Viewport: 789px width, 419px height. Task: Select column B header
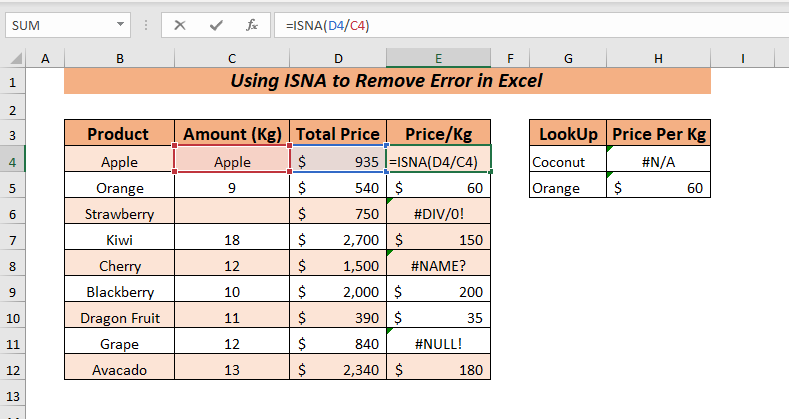pyautogui.click(x=120, y=59)
